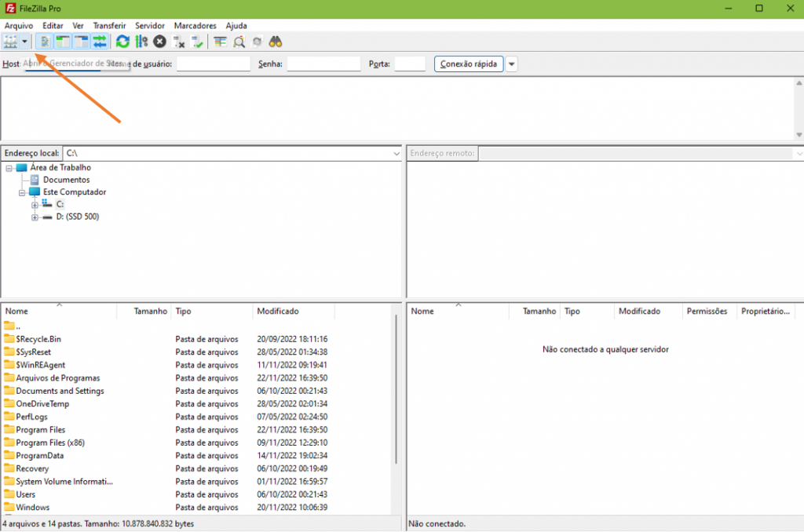Viewport: 804px width, 532px height.
Task: Select Documentos in the local tree
Action: point(66,180)
